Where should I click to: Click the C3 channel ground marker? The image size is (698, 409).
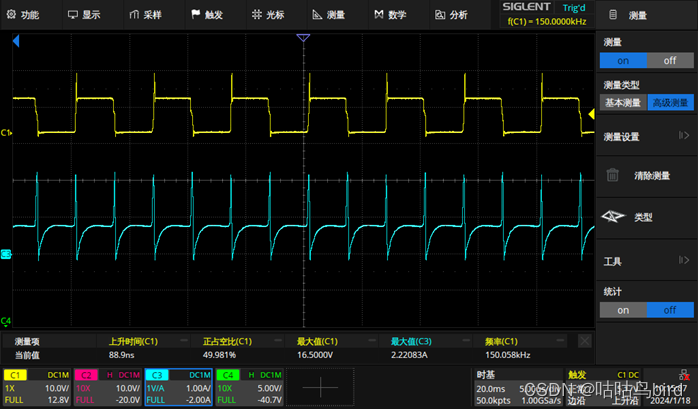click(6, 254)
